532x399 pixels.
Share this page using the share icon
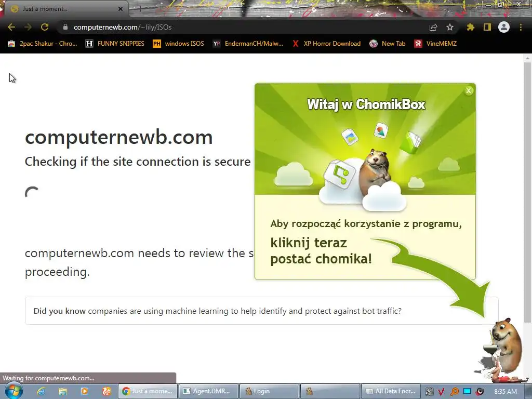pos(433,27)
